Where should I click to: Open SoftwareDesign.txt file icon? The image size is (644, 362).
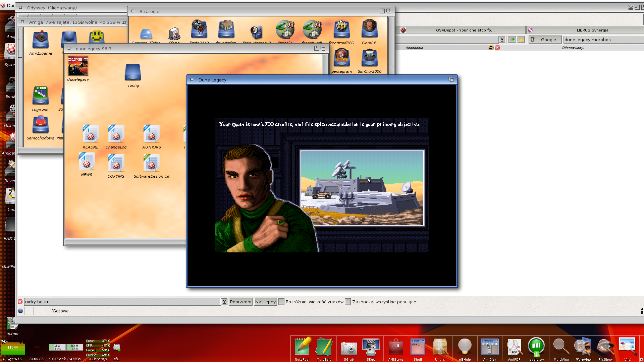pyautogui.click(x=152, y=163)
